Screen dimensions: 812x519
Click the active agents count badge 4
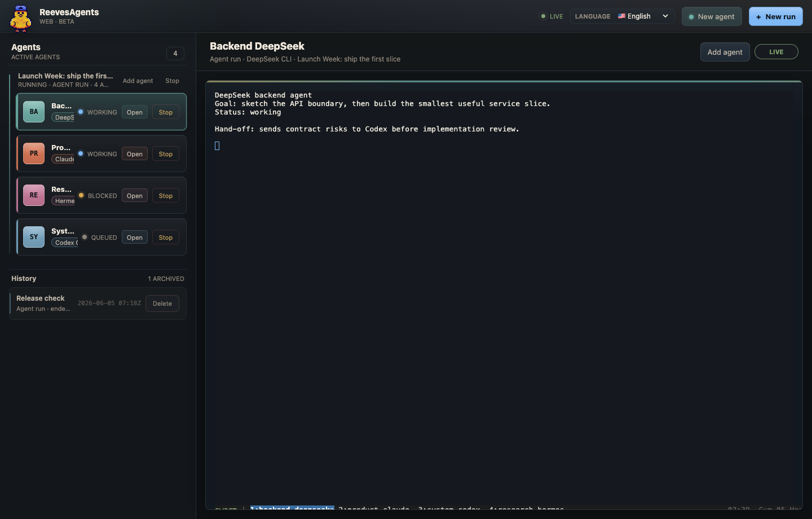pos(175,54)
